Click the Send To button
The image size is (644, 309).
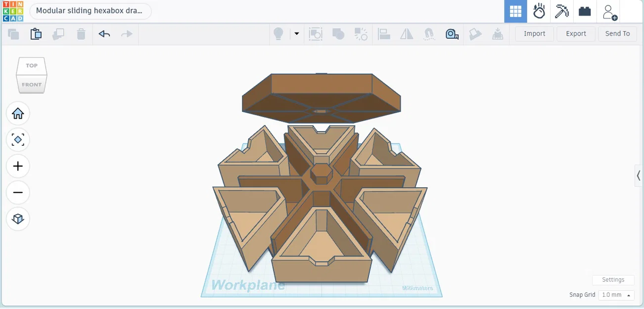point(617,34)
